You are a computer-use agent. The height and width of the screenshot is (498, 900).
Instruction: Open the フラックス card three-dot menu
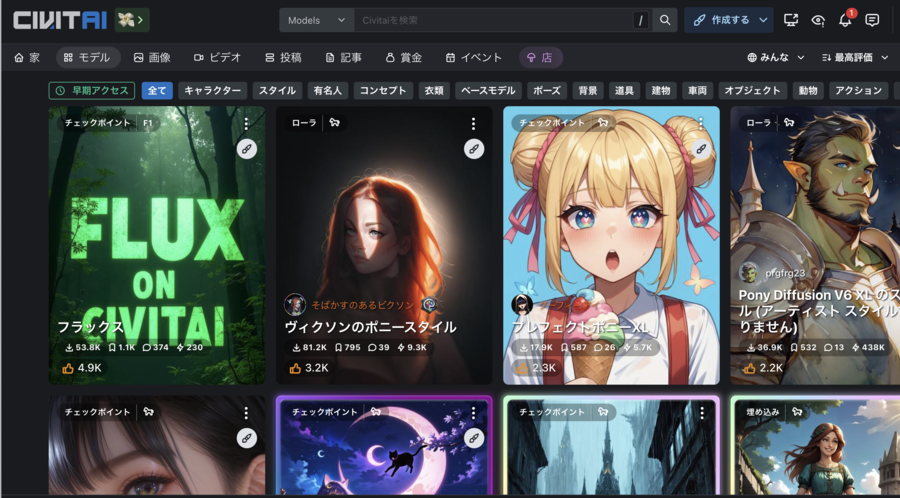pyautogui.click(x=246, y=123)
